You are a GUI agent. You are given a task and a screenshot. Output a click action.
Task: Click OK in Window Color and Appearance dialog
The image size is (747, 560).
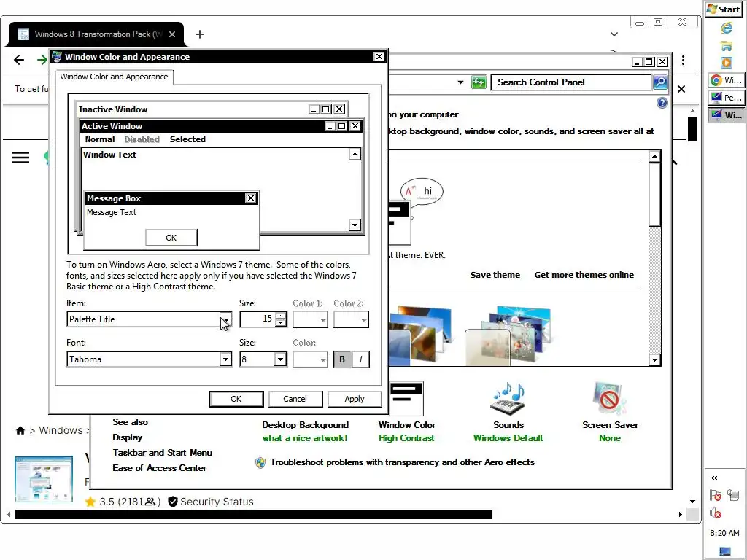(236, 399)
